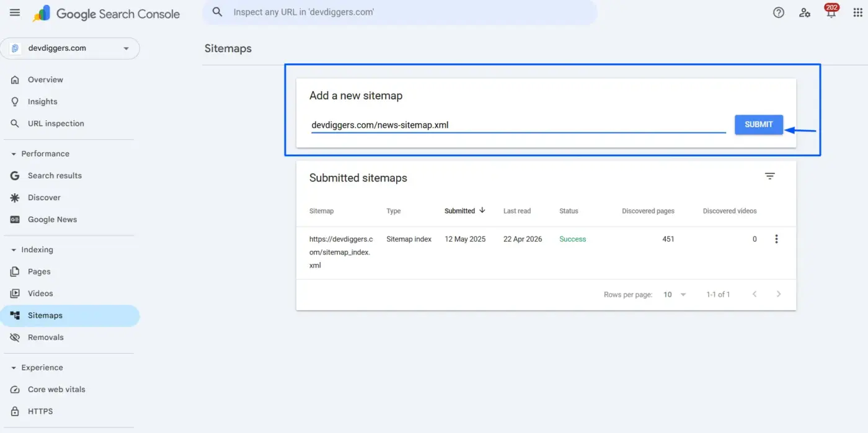This screenshot has width=868, height=433.
Task: Open the hamburger main menu
Action: [15, 12]
